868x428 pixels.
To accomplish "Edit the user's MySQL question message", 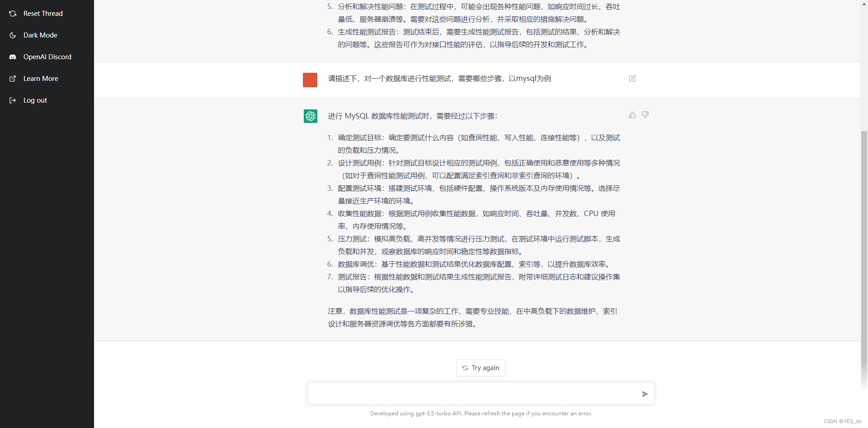I will coord(632,78).
